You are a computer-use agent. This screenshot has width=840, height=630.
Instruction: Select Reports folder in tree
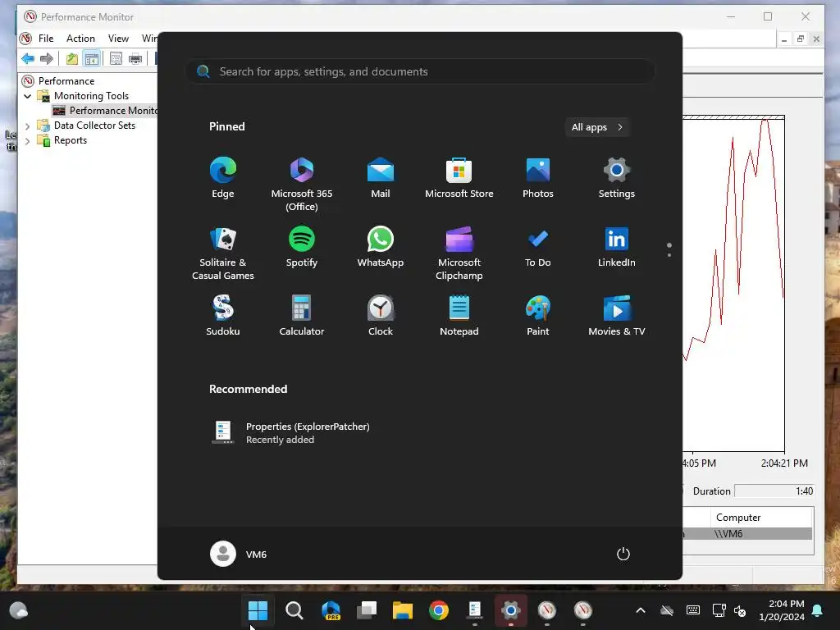pos(71,140)
